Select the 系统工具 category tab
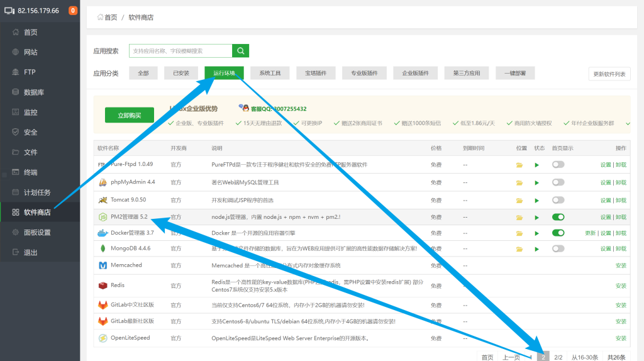The width and height of the screenshot is (644, 361). click(x=270, y=74)
